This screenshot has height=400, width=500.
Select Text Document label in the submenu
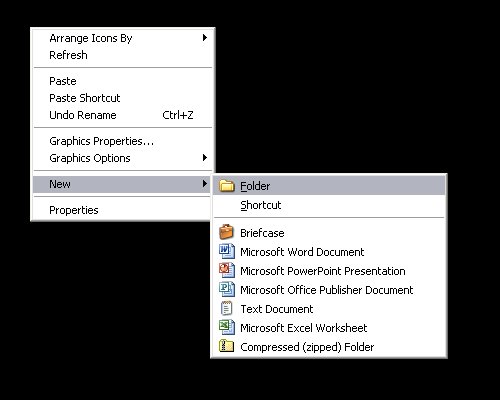tap(277, 309)
